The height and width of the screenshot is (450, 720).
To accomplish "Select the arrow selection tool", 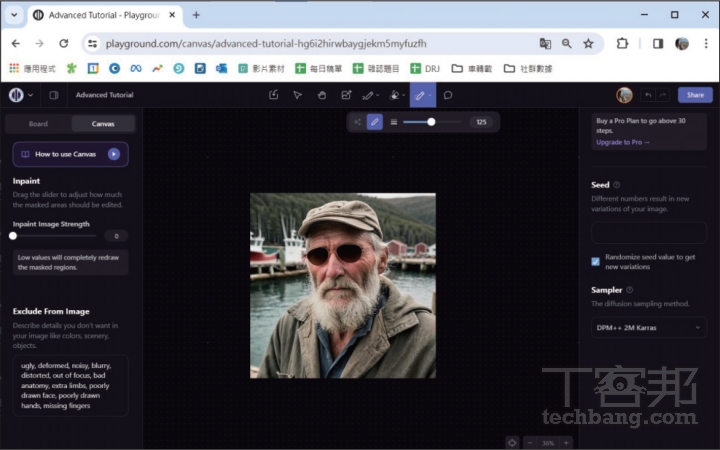I will (298, 95).
